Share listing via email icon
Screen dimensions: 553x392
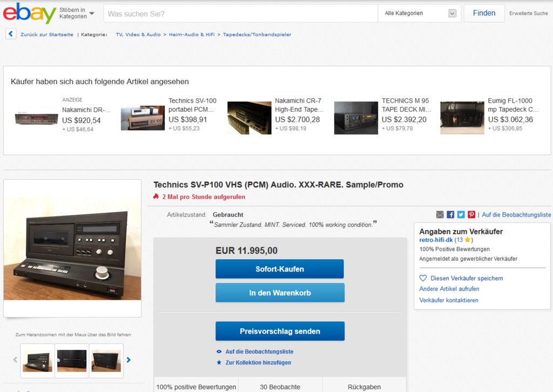440,214
